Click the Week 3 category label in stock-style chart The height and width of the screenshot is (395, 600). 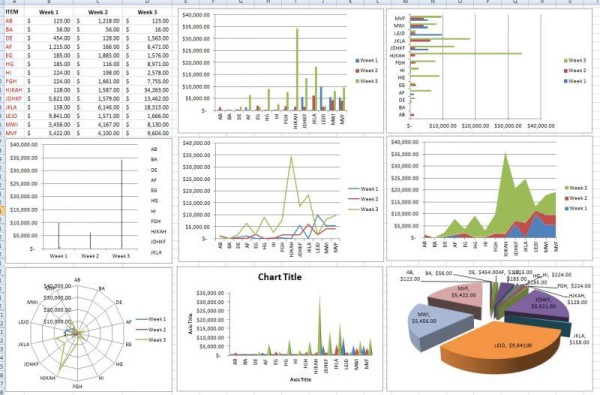point(121,256)
